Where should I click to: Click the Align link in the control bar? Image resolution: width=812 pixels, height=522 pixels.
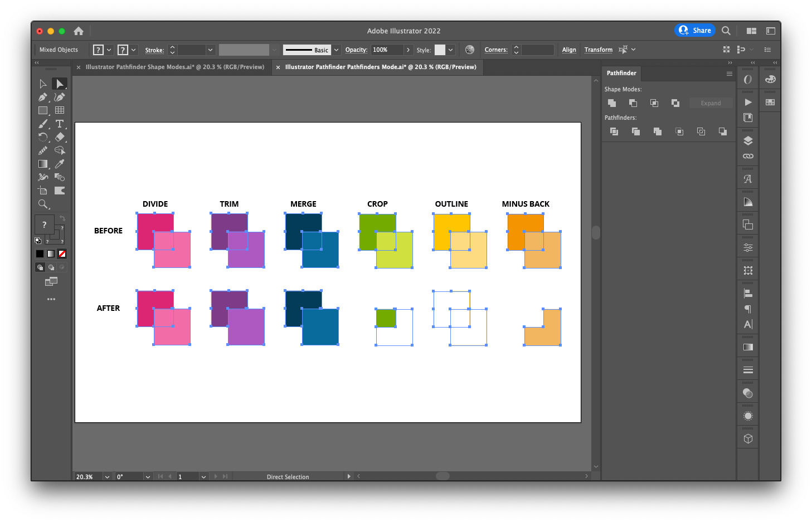(568, 50)
